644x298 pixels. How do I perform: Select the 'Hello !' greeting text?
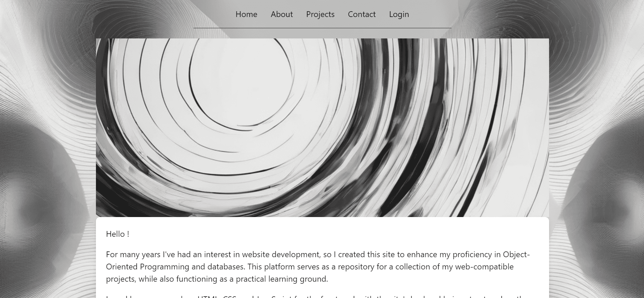(117, 234)
